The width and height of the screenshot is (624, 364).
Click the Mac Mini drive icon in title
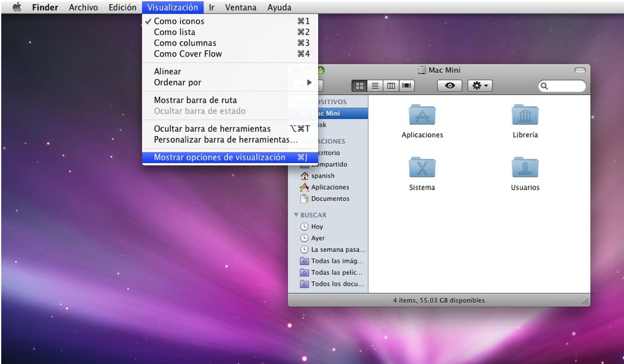422,70
